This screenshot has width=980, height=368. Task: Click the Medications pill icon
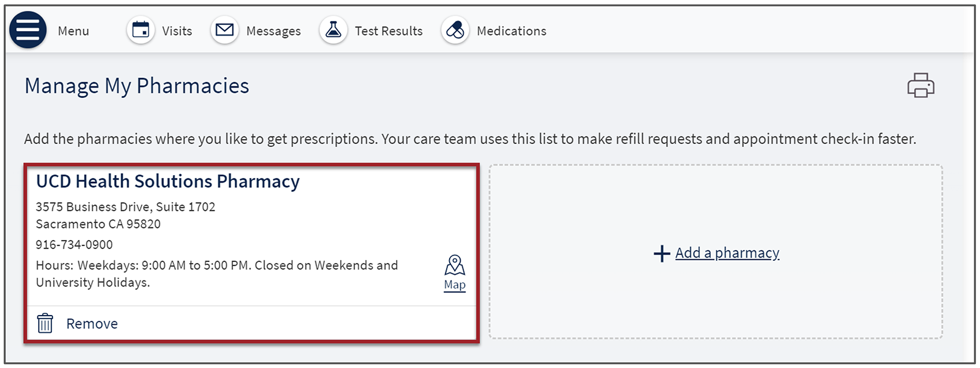[455, 30]
